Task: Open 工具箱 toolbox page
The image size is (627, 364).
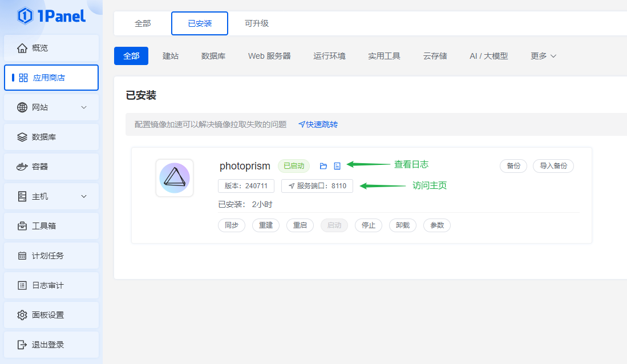Action: pyautogui.click(x=51, y=226)
